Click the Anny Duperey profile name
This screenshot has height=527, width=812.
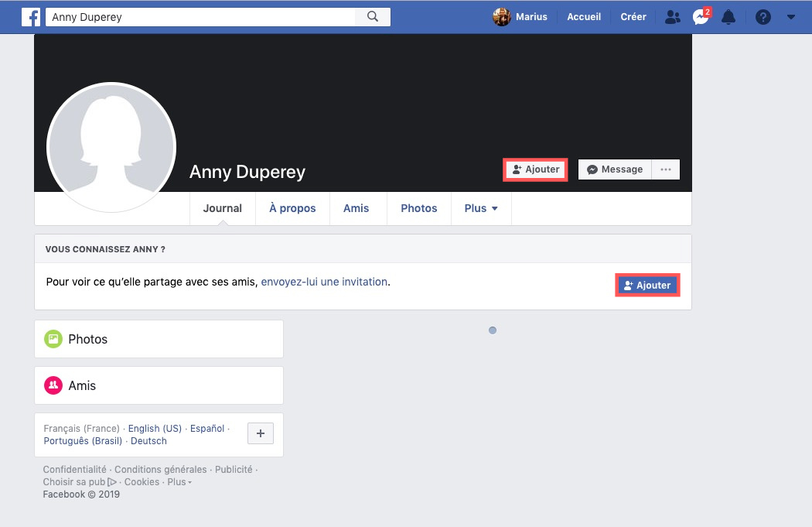point(247,172)
